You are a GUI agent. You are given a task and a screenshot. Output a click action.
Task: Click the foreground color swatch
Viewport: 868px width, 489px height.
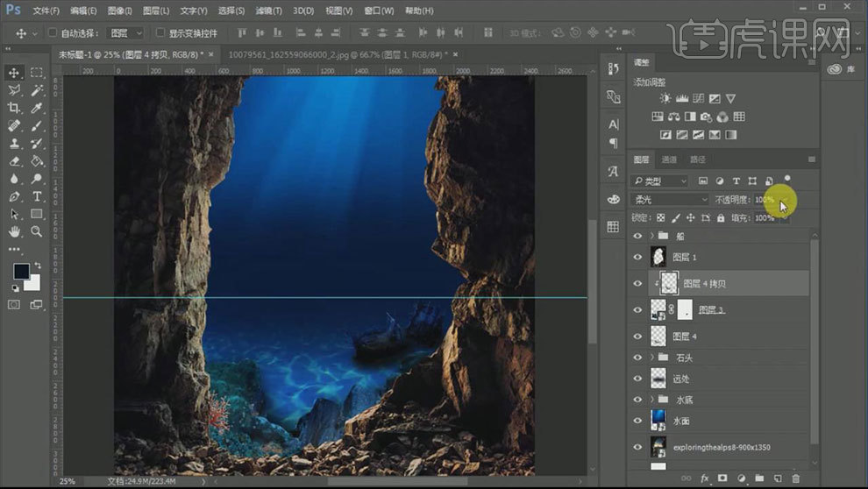(20, 271)
